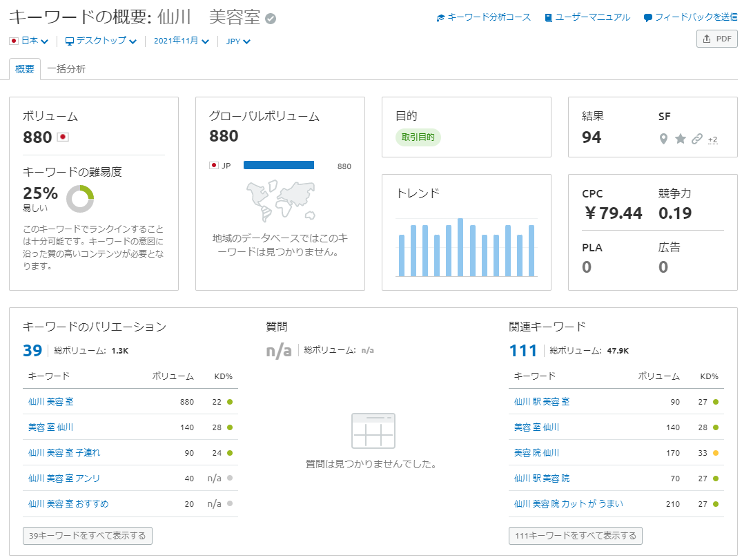Click the JP flag in global volume card

[214, 165]
